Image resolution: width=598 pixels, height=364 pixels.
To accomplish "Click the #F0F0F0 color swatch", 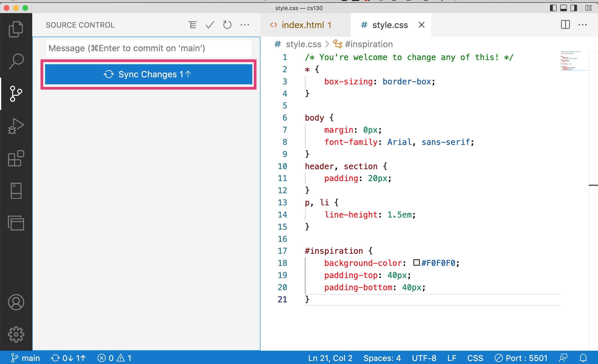I will pyautogui.click(x=416, y=263).
